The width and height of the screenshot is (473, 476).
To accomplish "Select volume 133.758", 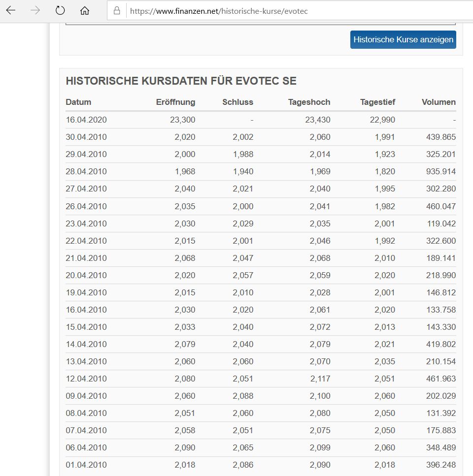I will click(x=441, y=310).
